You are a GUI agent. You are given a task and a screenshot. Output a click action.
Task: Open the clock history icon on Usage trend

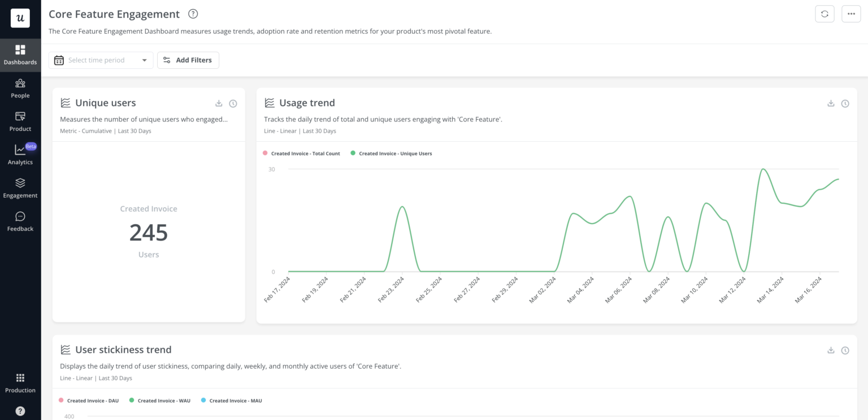(x=845, y=103)
